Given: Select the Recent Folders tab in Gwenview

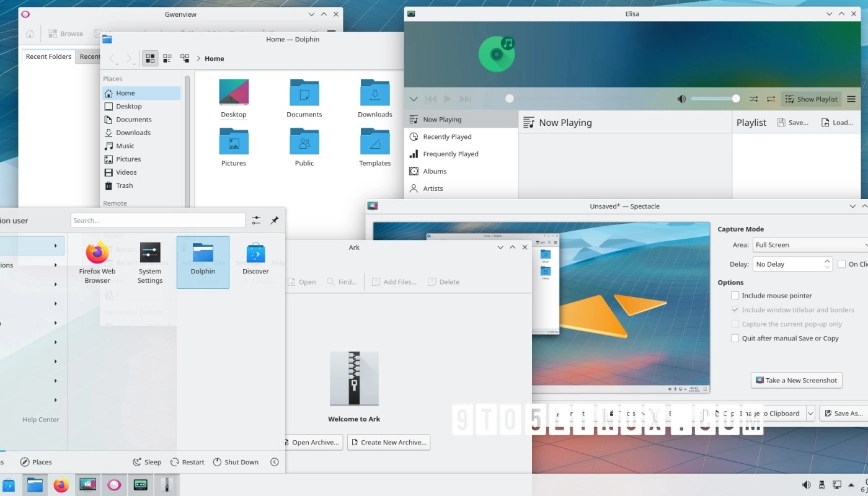Looking at the screenshot, I should [48, 56].
